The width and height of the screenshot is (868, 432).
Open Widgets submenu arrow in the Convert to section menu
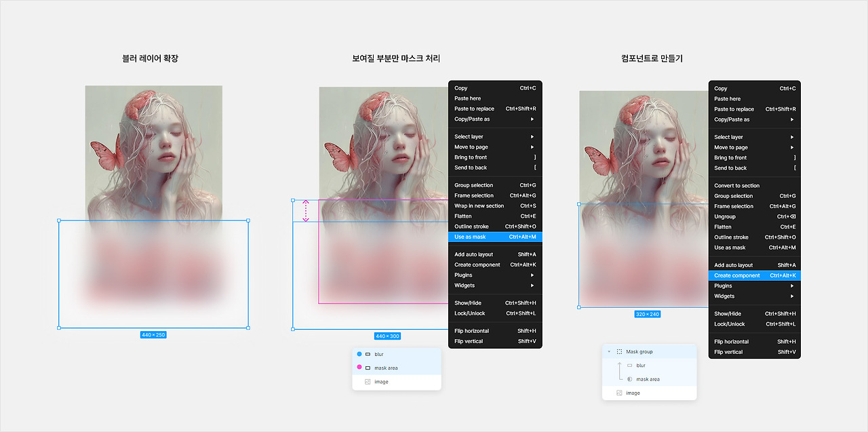pos(792,296)
